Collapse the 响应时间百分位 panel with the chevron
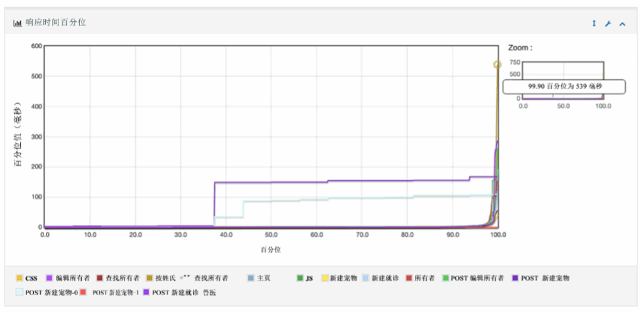This screenshot has width=644, height=314. 623,23
